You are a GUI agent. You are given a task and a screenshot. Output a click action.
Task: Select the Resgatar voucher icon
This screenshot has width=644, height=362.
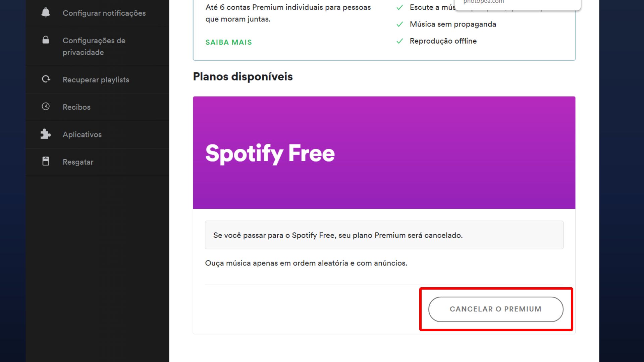coord(46,161)
